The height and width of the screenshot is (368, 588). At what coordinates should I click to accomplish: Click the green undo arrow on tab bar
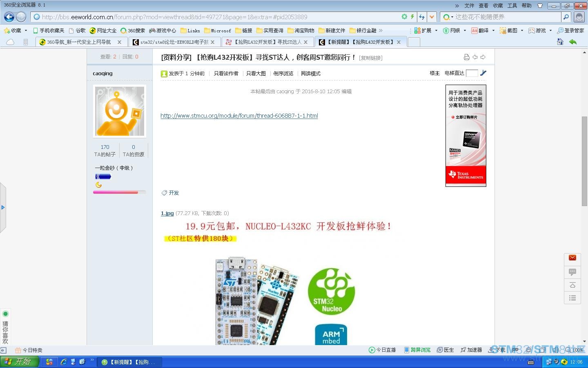point(573,42)
